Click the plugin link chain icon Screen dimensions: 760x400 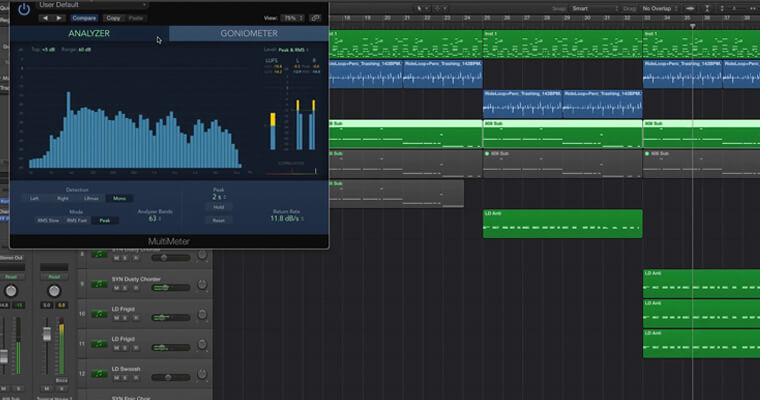pos(317,18)
